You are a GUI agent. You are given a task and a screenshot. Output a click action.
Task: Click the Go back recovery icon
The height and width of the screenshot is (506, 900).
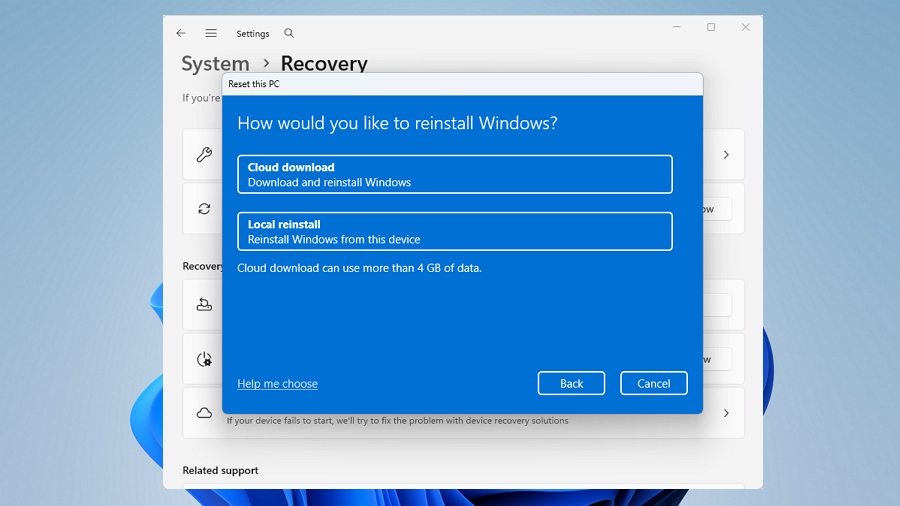point(204,305)
